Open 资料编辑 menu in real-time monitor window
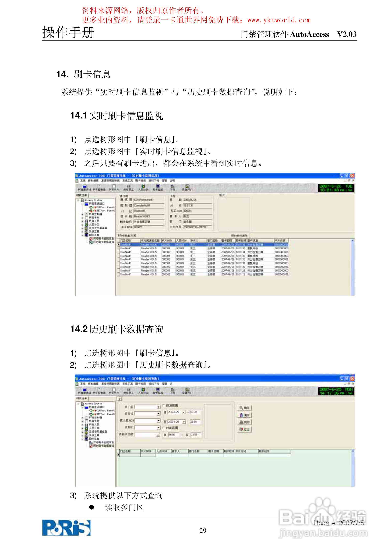392x555 pixels. [93, 181]
